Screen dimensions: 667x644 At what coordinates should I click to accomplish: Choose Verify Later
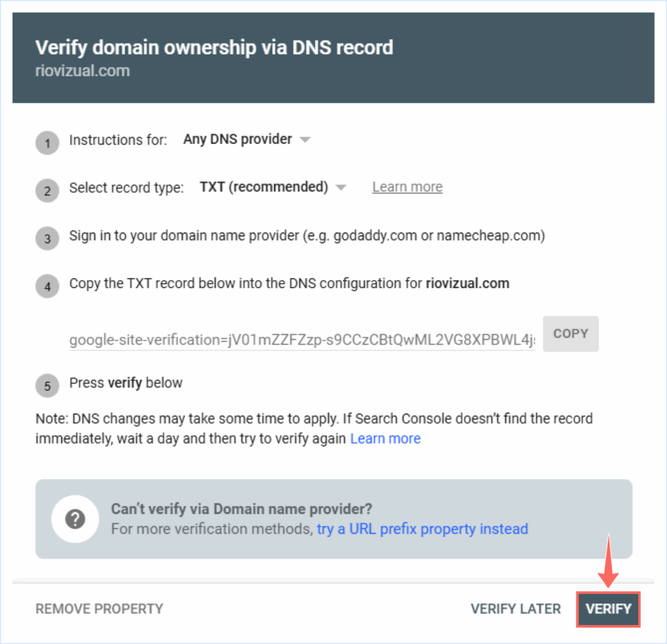pos(515,609)
